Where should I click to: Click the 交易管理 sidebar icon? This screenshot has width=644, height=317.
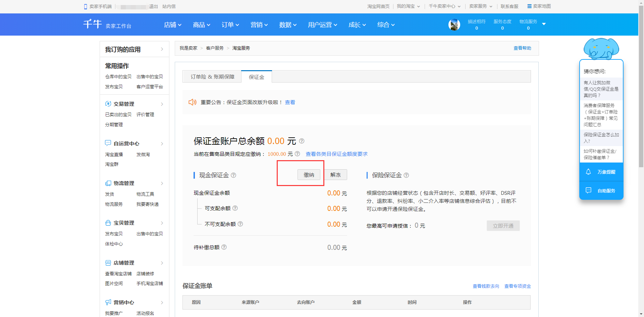point(108,104)
